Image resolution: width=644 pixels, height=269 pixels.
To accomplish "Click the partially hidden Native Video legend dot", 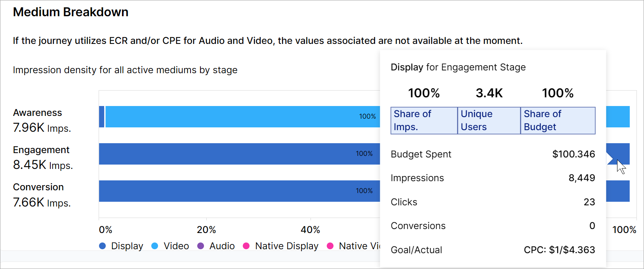I will 330,246.
